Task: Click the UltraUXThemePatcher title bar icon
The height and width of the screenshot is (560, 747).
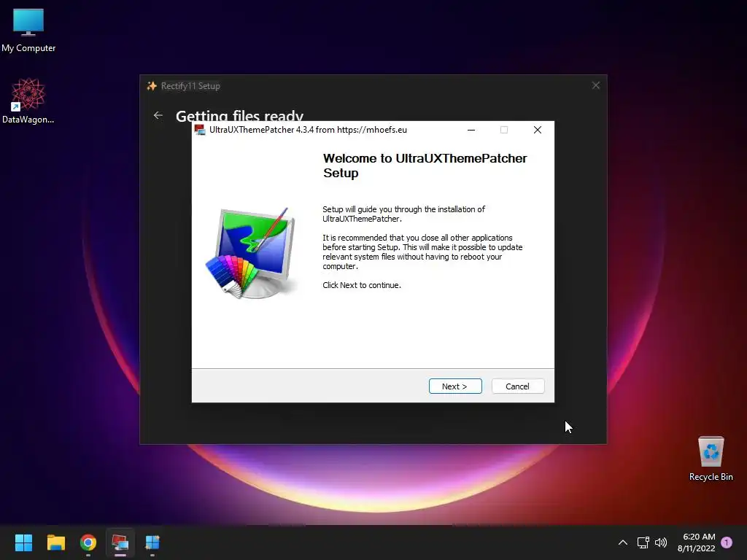Action: coord(200,130)
